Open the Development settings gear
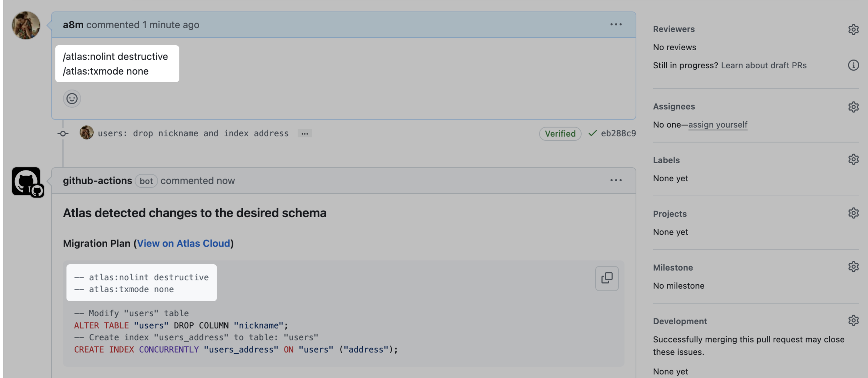 pos(854,320)
